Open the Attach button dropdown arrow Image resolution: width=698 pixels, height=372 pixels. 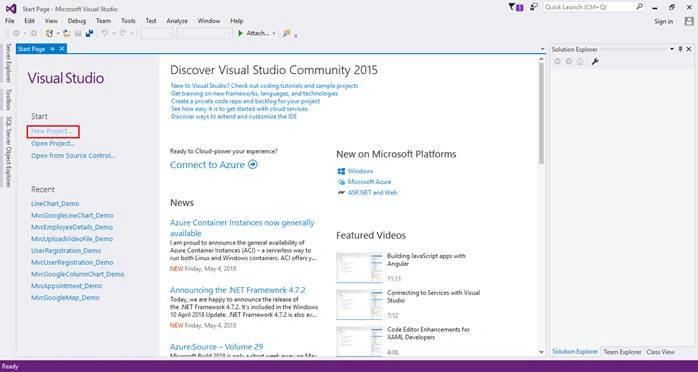(273, 33)
